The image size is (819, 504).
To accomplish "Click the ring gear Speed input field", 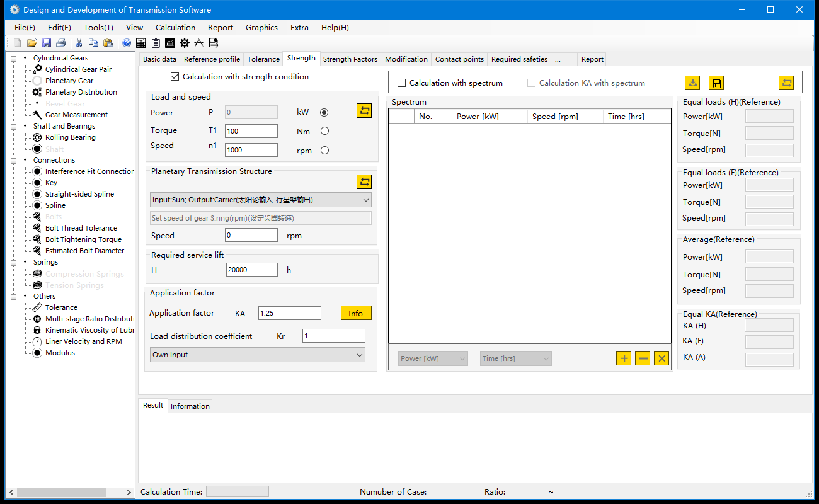I will pyautogui.click(x=251, y=235).
